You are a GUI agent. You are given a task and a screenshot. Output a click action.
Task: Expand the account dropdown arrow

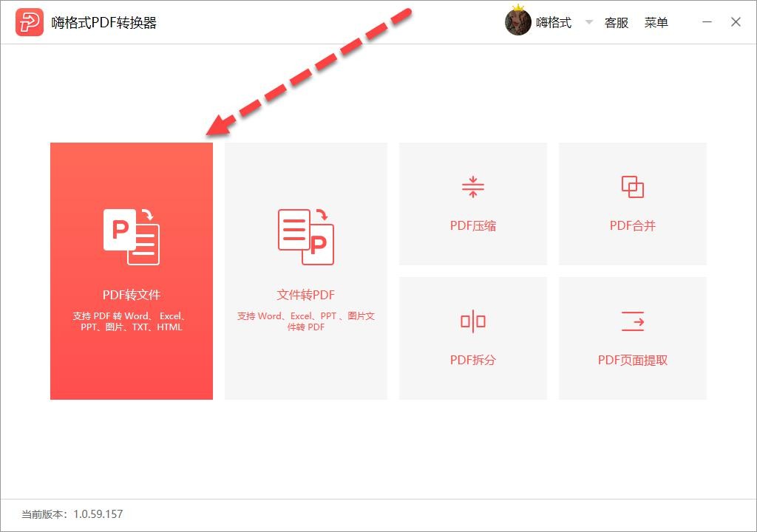point(589,22)
